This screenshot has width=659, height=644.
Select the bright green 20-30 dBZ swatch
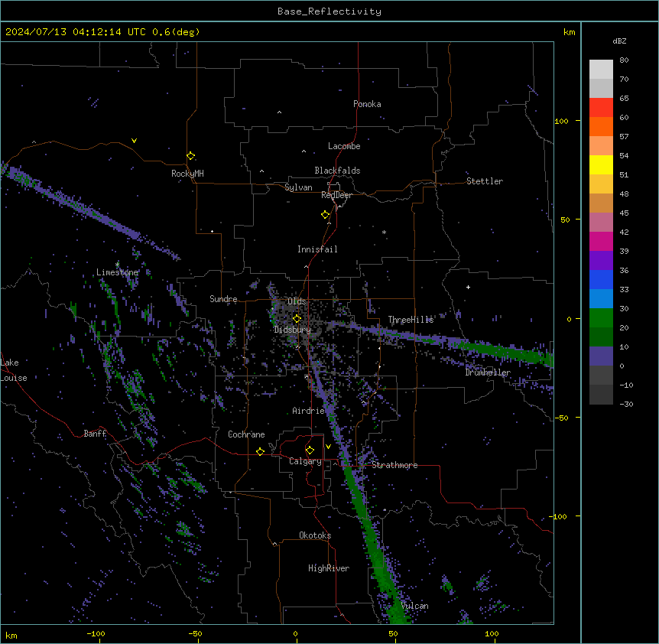[x=601, y=318]
